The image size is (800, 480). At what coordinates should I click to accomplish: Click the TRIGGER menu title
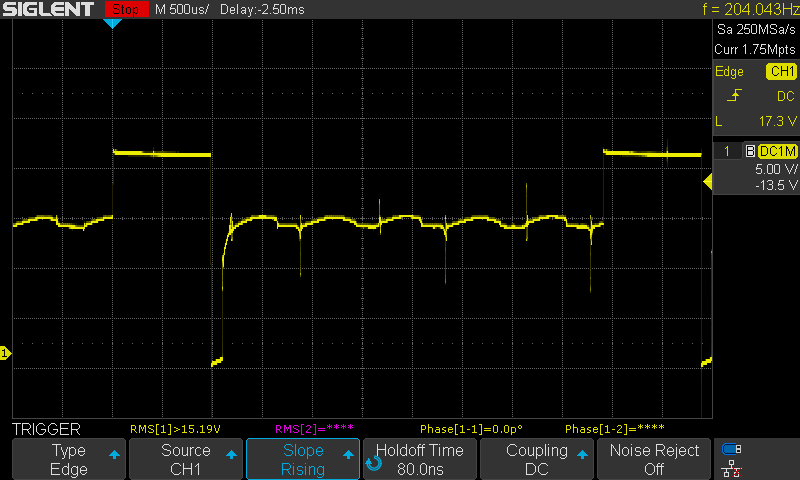point(46,429)
